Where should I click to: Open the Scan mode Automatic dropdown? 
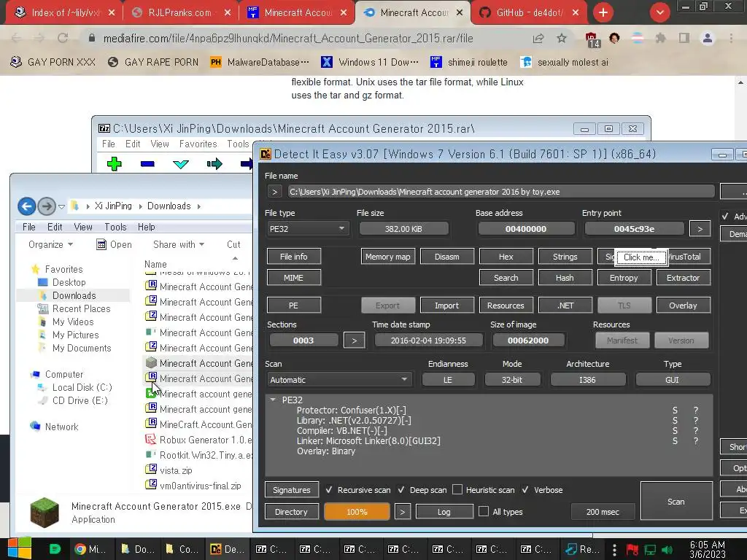coord(338,379)
